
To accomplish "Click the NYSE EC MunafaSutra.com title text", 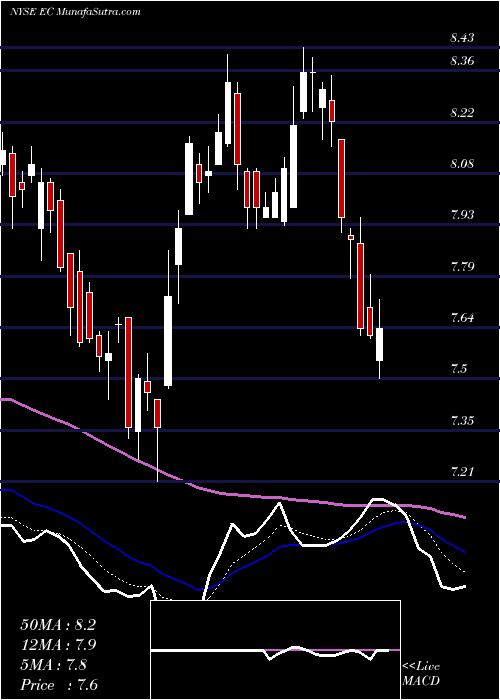I will (x=75, y=12).
